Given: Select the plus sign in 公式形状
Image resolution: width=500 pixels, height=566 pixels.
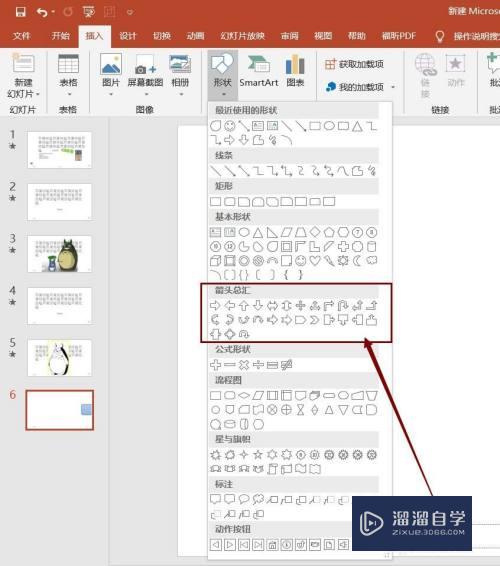Looking at the screenshot, I should coord(216,365).
